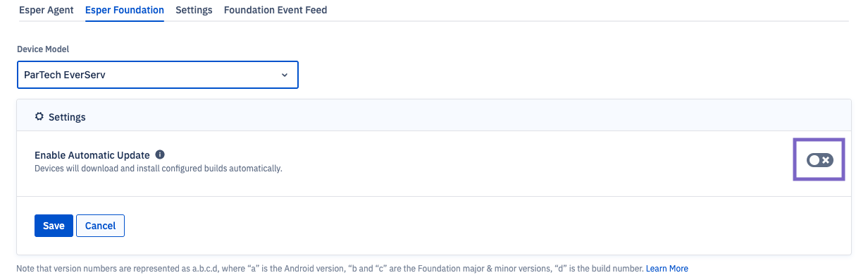Open the Foundation Event Feed tab

[275, 11]
